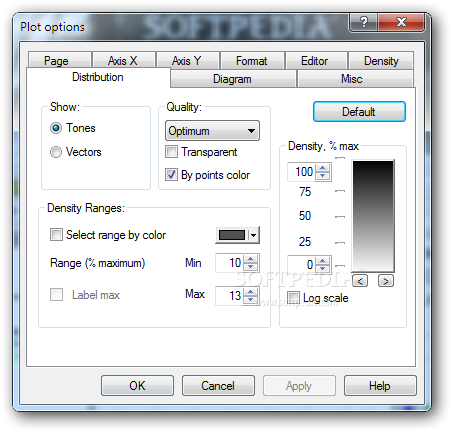Viewport: 452px width, 432px height.
Task: Select the Distribution tab
Action: point(98,77)
